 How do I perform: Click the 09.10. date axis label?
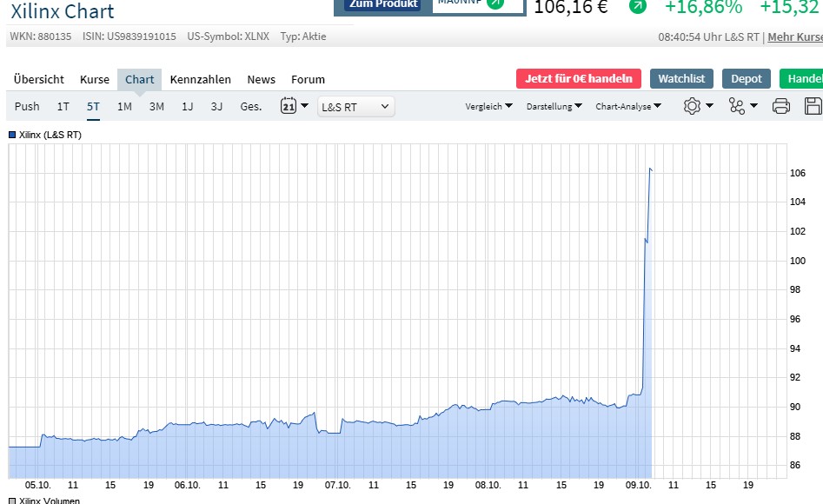(x=638, y=485)
